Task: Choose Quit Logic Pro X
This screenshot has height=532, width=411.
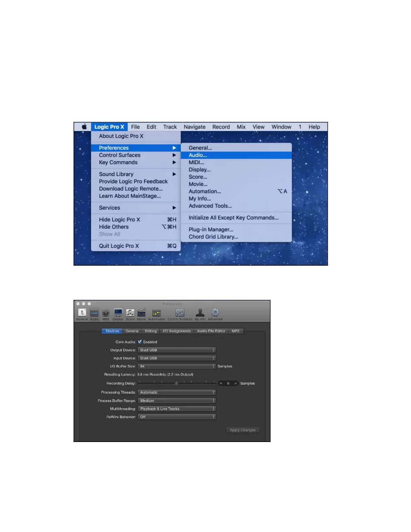Action: [x=136, y=246]
